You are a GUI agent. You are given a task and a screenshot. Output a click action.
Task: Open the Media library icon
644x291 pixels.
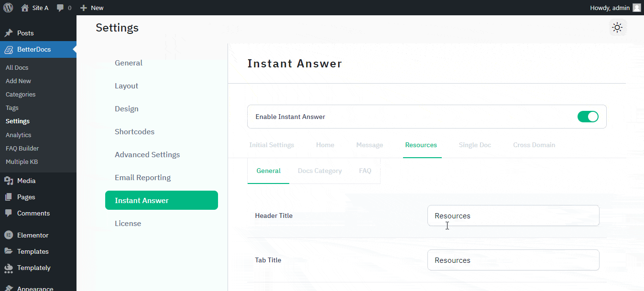coord(8,181)
